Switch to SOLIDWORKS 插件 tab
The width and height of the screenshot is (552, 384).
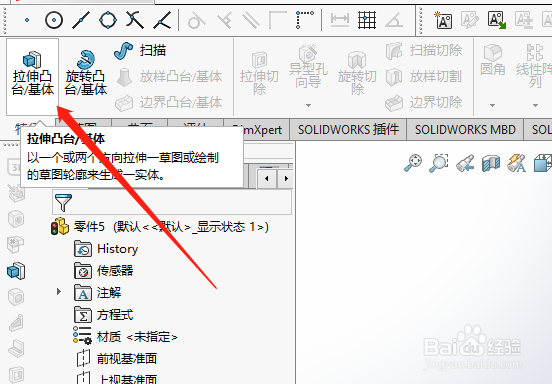348,130
